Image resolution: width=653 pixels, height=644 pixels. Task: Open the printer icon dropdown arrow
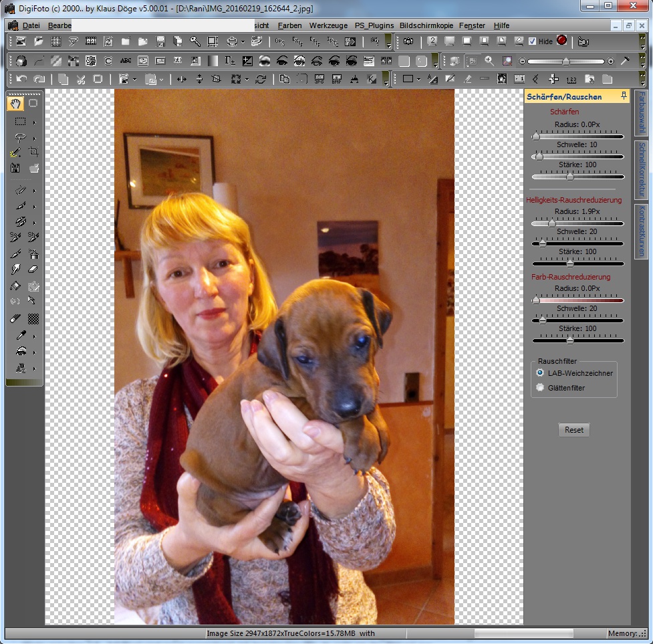click(x=243, y=41)
